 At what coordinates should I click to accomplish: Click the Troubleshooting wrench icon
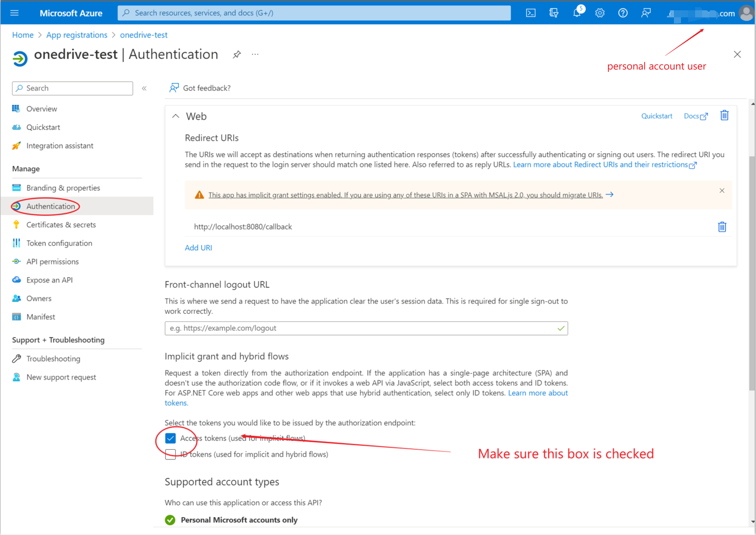pyautogui.click(x=16, y=359)
